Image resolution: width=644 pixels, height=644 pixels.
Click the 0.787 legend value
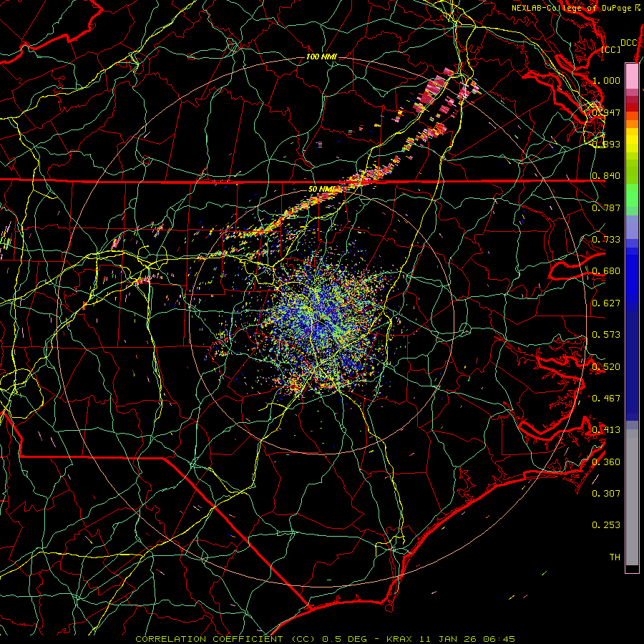[606, 208]
